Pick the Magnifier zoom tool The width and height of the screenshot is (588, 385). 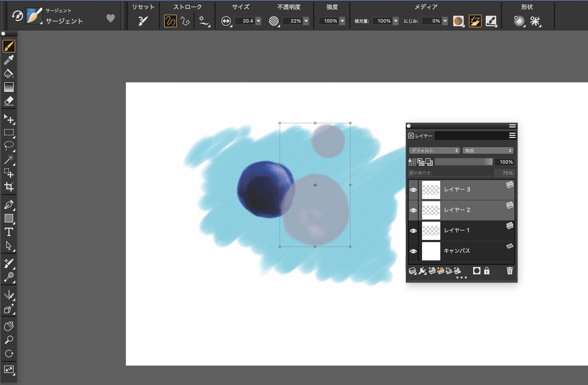(x=9, y=340)
